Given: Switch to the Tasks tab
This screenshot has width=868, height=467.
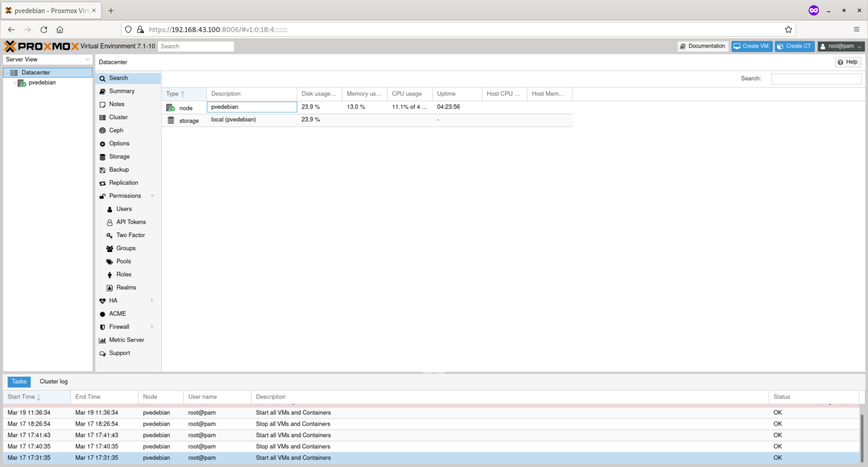Looking at the screenshot, I should coord(19,381).
